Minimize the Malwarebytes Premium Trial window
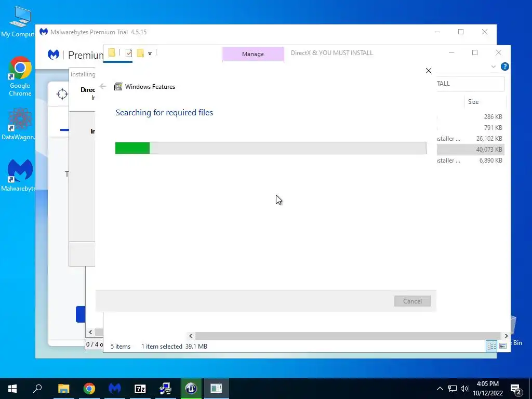The image size is (532, 399). 437,32
